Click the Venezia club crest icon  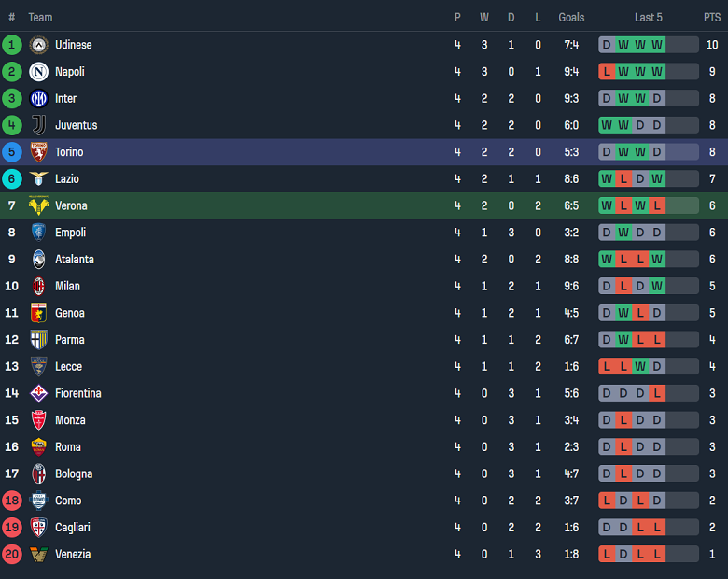click(x=38, y=555)
